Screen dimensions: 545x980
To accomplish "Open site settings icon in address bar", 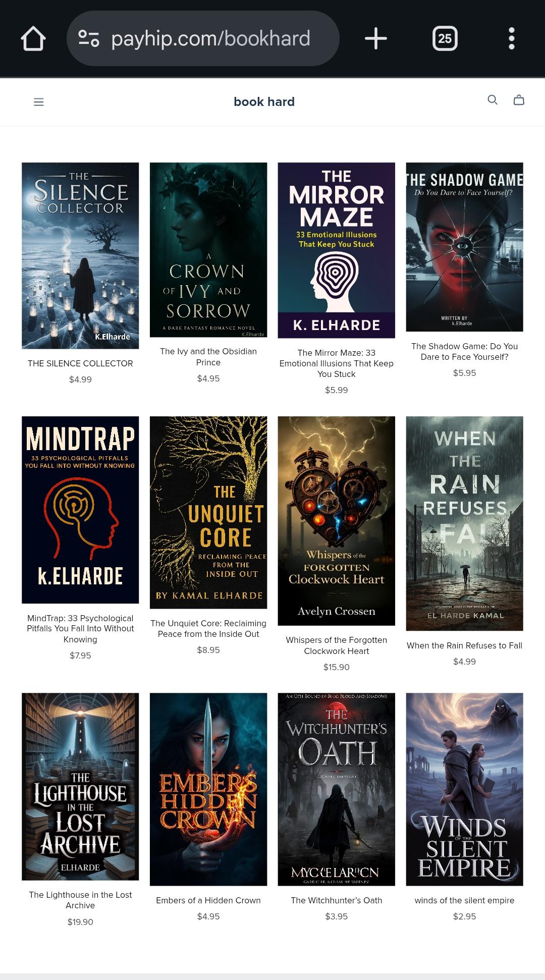I will pyautogui.click(x=89, y=38).
